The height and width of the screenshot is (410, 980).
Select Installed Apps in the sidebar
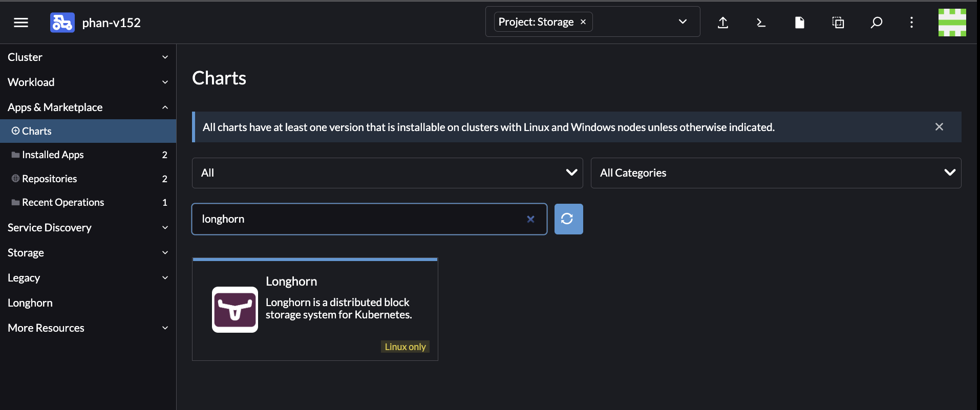click(x=53, y=155)
